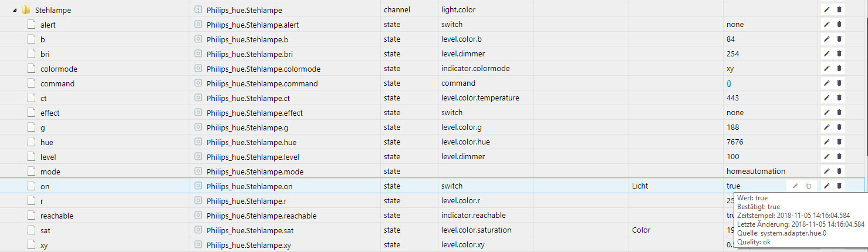
Task: Click the role indicator.reachable
Action: point(474,216)
